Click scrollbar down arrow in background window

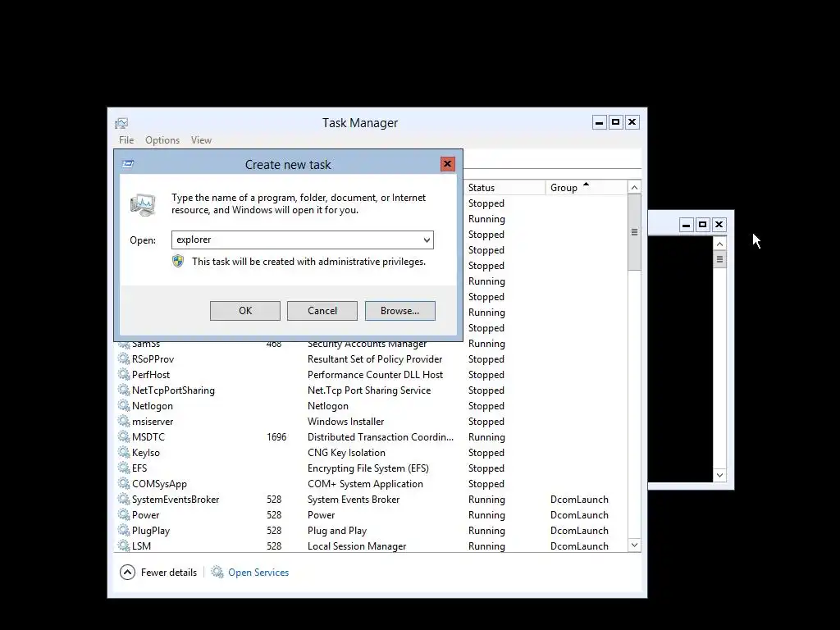pyautogui.click(x=720, y=475)
